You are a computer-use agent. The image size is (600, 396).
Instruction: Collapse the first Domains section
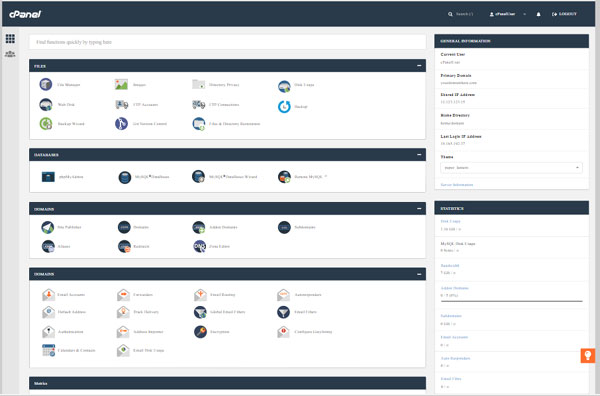tap(419, 209)
